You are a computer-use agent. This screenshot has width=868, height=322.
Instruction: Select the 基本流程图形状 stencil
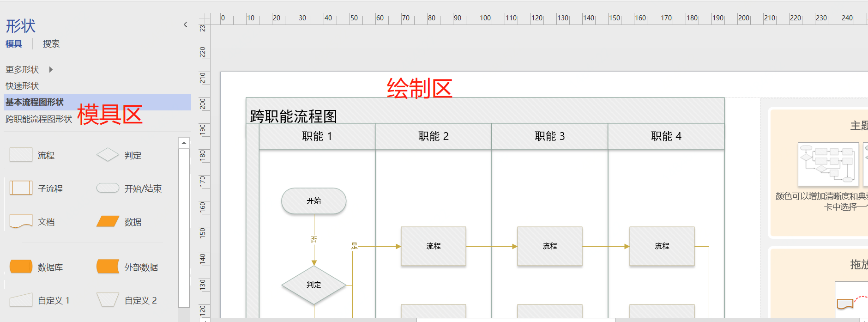[x=35, y=102]
